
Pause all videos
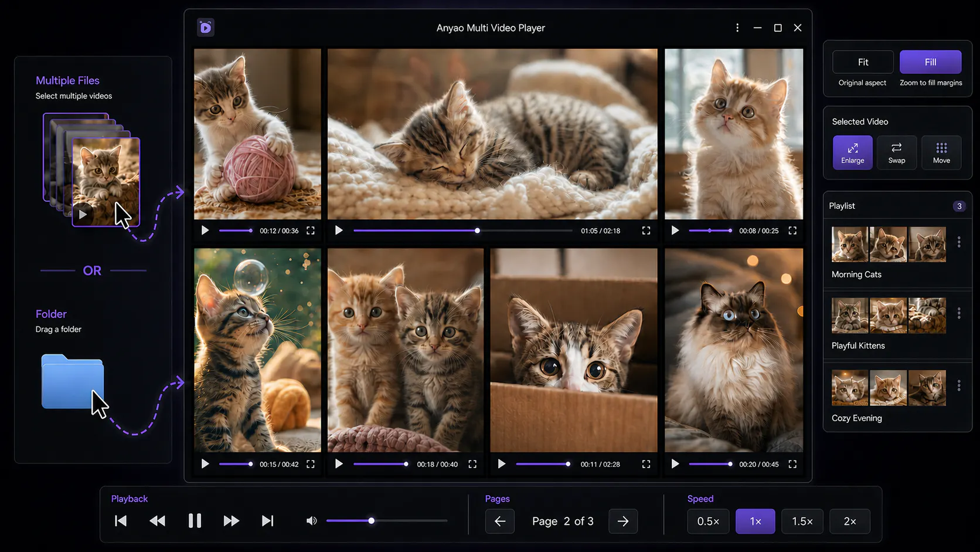(x=195, y=521)
